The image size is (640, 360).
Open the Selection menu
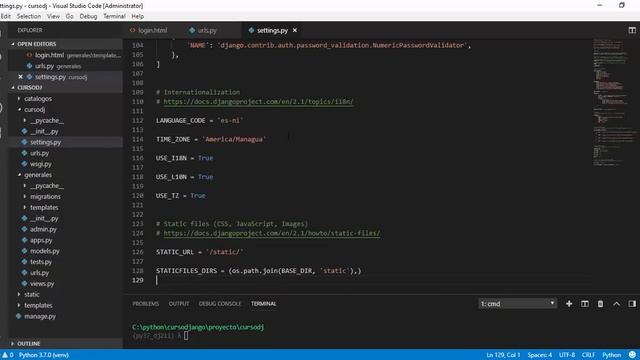(x=29, y=16)
